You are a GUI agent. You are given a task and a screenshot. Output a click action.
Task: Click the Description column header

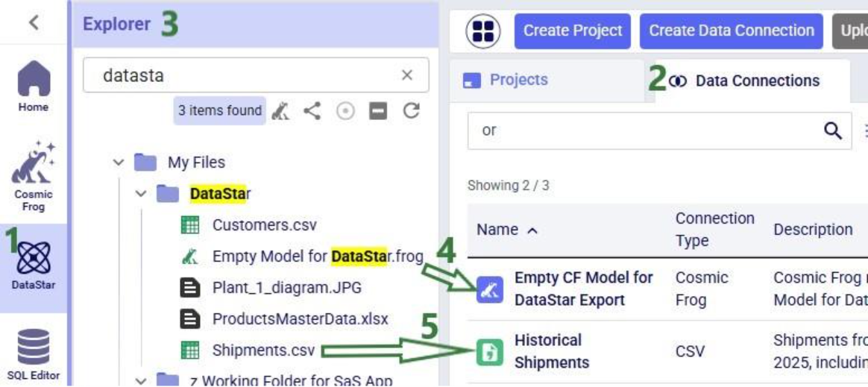click(x=813, y=229)
